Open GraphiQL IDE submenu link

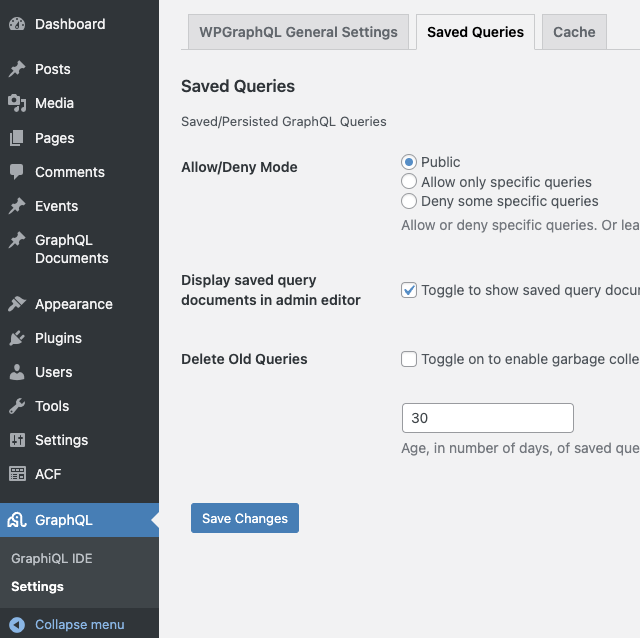52,558
